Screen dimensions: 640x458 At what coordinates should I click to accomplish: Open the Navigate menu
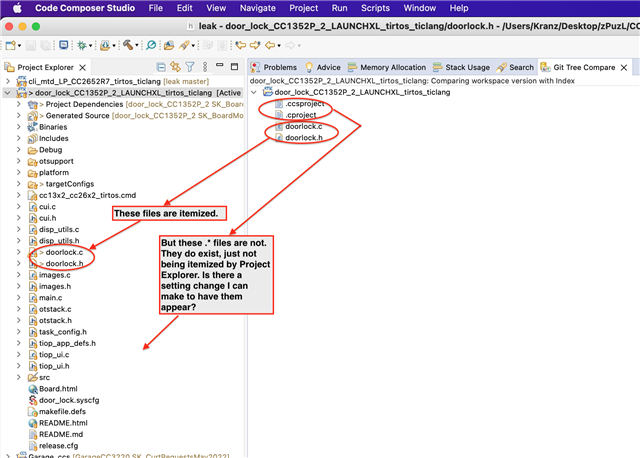258,8
